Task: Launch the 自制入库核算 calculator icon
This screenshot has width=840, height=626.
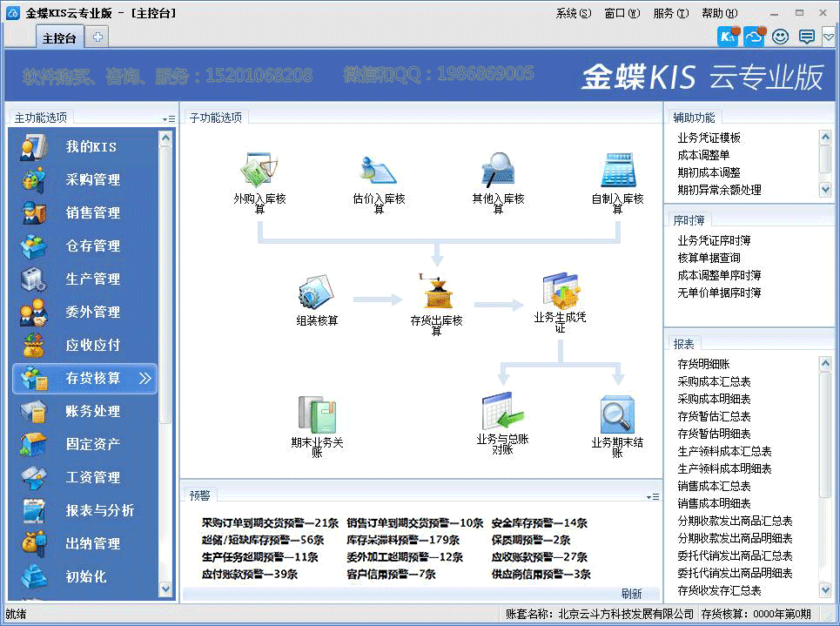Action: coord(618,171)
